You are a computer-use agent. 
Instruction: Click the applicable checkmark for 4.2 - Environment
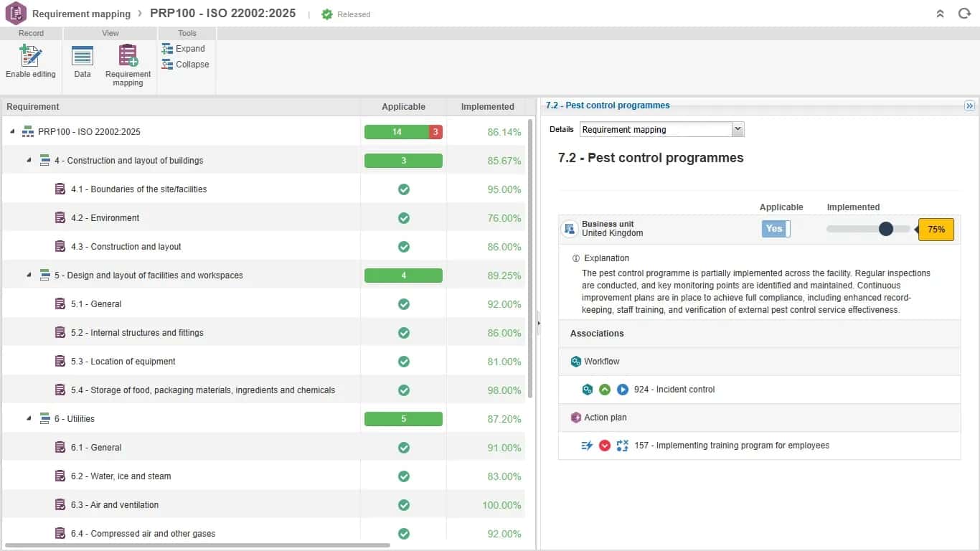click(x=404, y=218)
